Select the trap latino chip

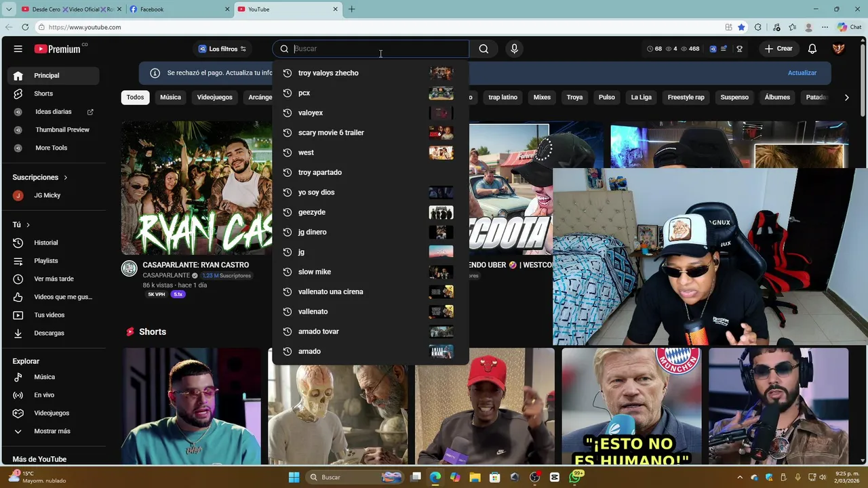502,98
